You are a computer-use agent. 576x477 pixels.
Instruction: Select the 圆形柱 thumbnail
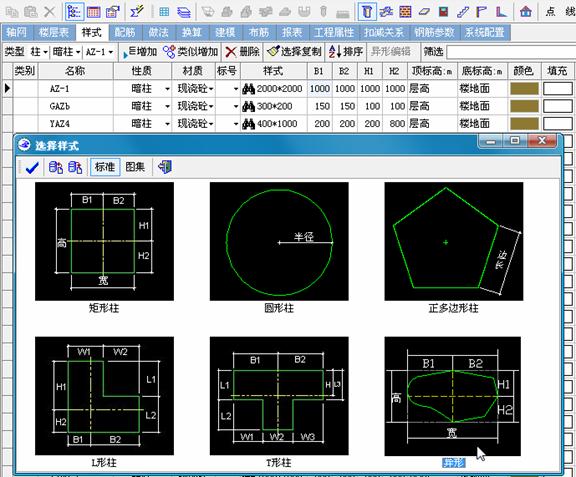pos(279,241)
